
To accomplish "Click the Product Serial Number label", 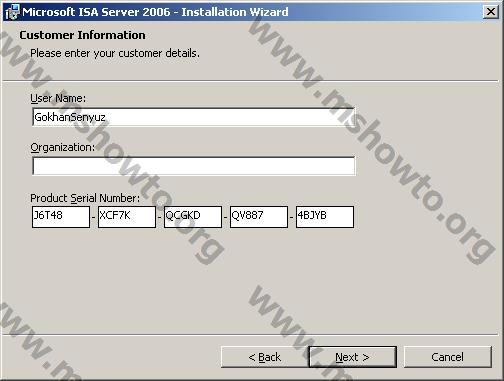I will (85, 198).
